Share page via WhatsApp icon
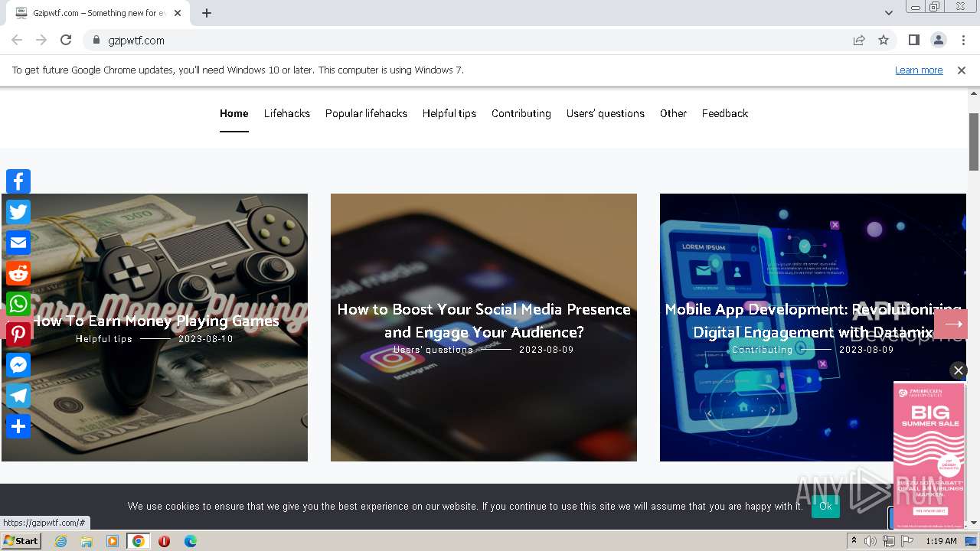This screenshot has height=551, width=980. (x=18, y=304)
